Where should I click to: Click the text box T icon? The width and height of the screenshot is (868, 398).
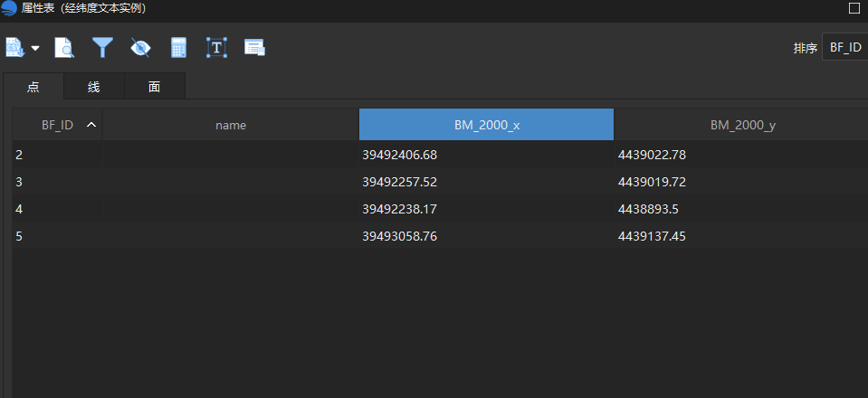pos(216,48)
